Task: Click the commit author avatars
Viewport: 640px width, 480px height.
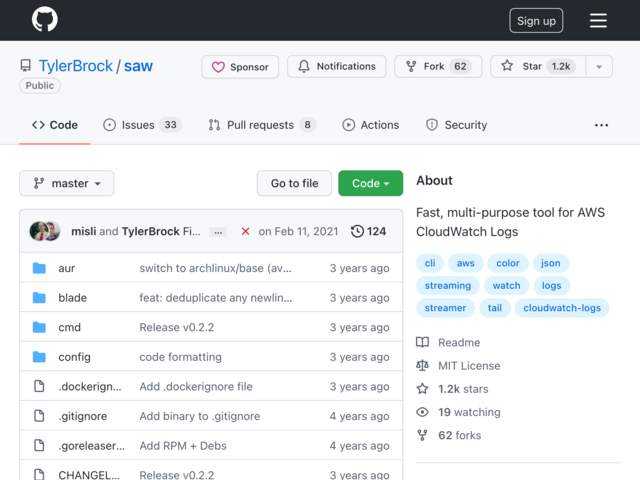Action: (45, 231)
